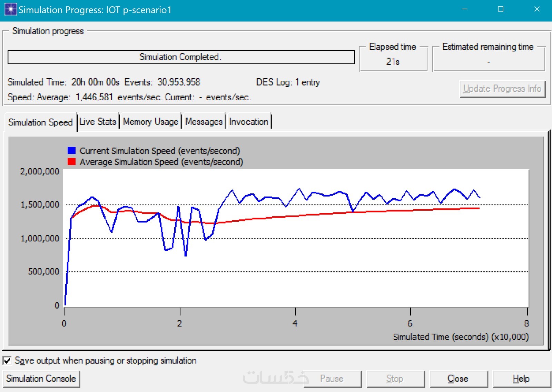Click the x-axis tick label 6
Screen dimensions: 552x392
[x=410, y=323]
